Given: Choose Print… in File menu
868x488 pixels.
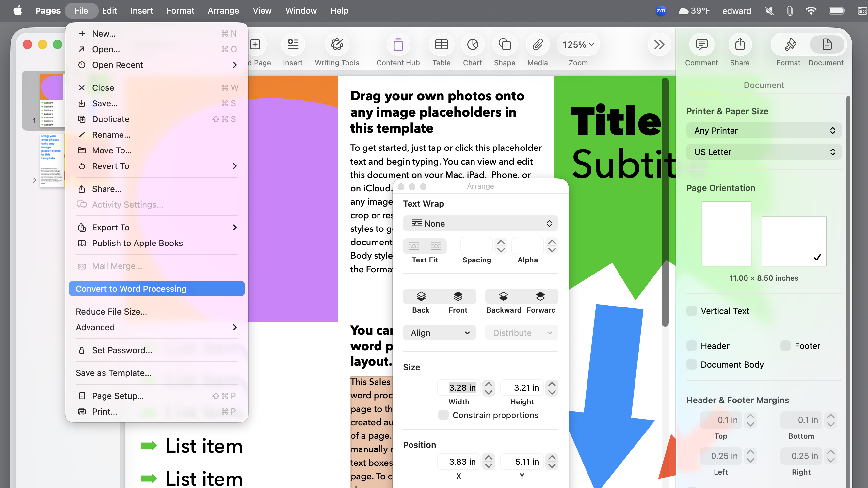Looking at the screenshot, I should (x=157, y=412).
